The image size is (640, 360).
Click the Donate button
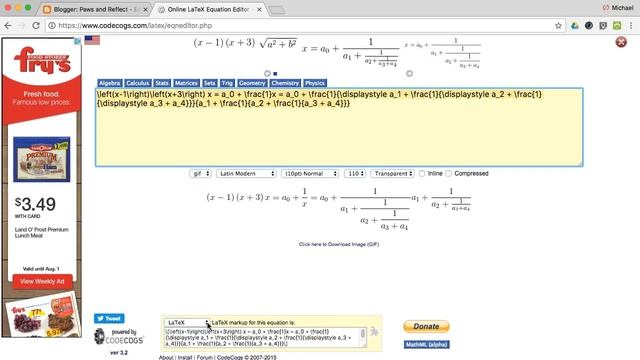(x=426, y=327)
